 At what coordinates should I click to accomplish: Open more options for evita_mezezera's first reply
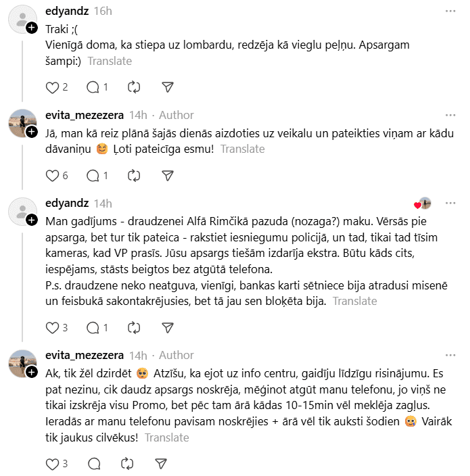[450, 115]
